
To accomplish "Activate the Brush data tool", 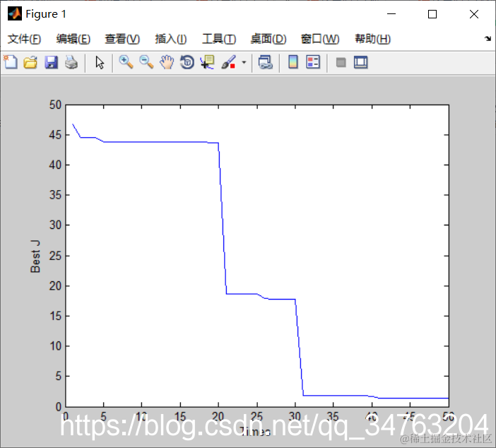I will click(229, 62).
